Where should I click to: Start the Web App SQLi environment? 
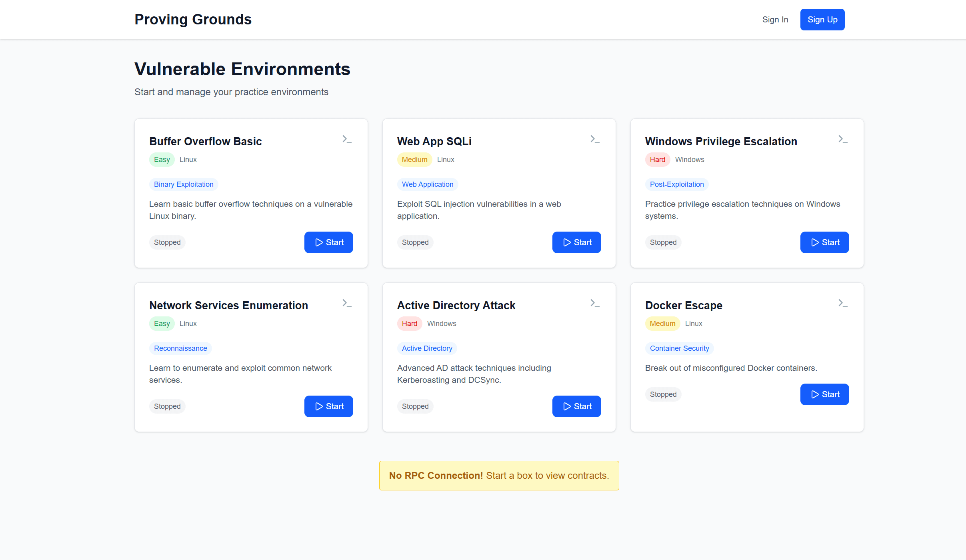click(x=576, y=242)
